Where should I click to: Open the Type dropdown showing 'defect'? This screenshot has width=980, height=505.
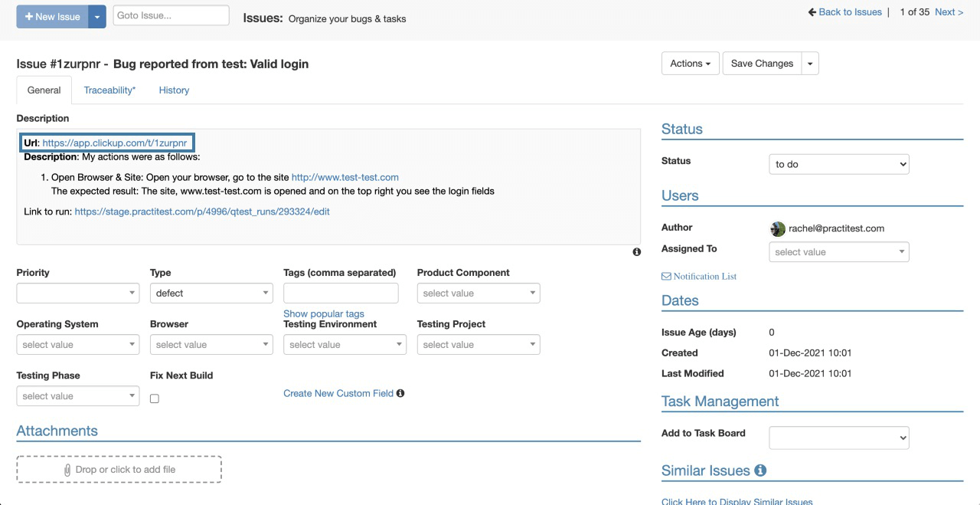[x=211, y=293]
